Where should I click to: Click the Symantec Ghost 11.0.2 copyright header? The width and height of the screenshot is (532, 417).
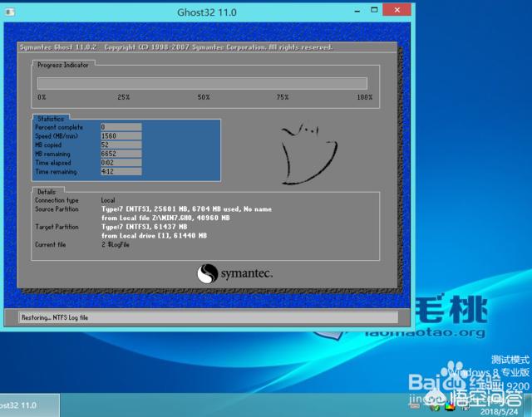pyautogui.click(x=176, y=47)
